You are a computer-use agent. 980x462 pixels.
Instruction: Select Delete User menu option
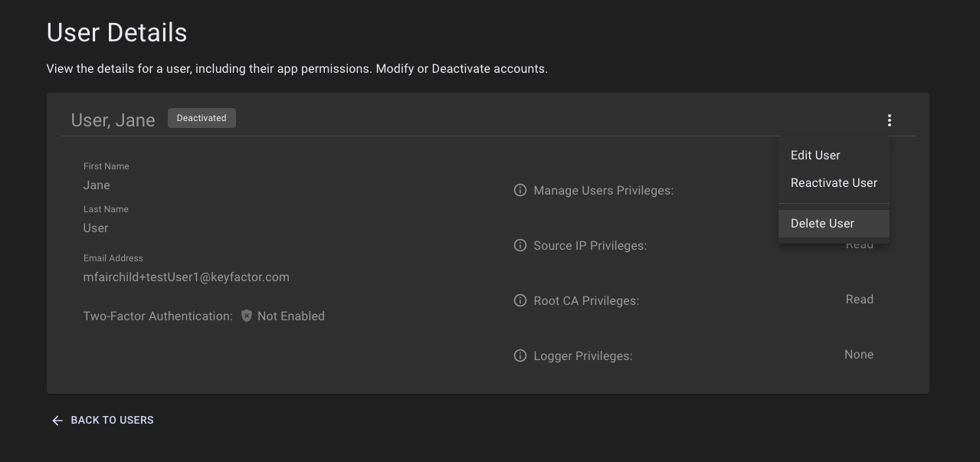[822, 223]
